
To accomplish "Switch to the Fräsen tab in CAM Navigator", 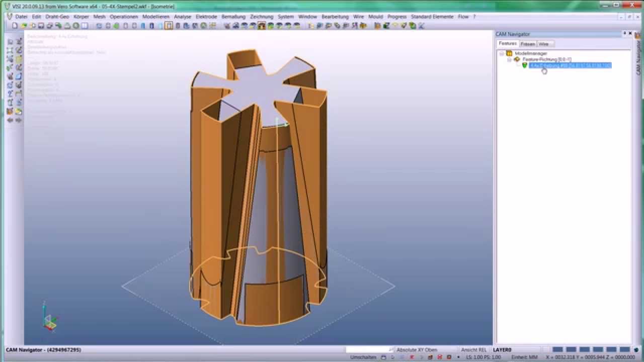I will tap(528, 44).
